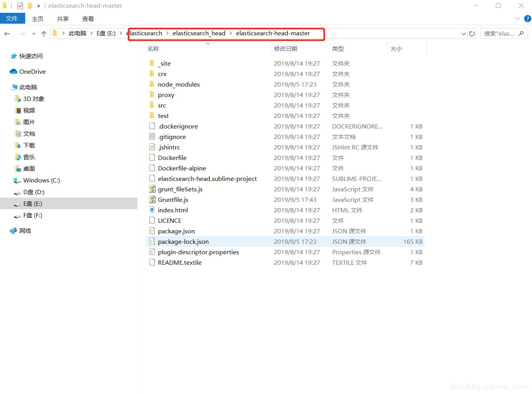
Task: Select Windows (C:) drive in sidebar
Action: pyautogui.click(x=42, y=181)
